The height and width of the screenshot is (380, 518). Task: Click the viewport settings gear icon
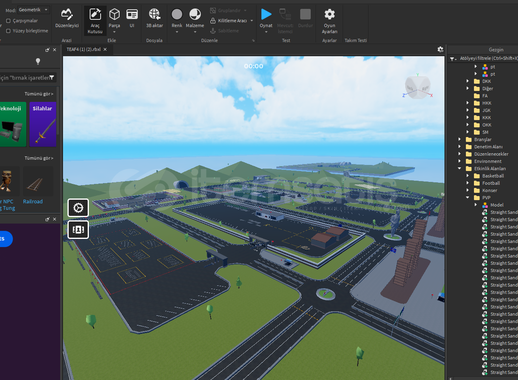(x=440, y=49)
